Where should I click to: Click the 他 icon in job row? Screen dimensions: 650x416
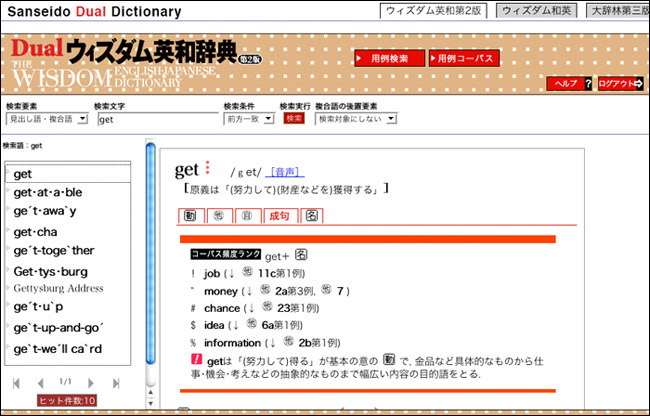point(247,272)
